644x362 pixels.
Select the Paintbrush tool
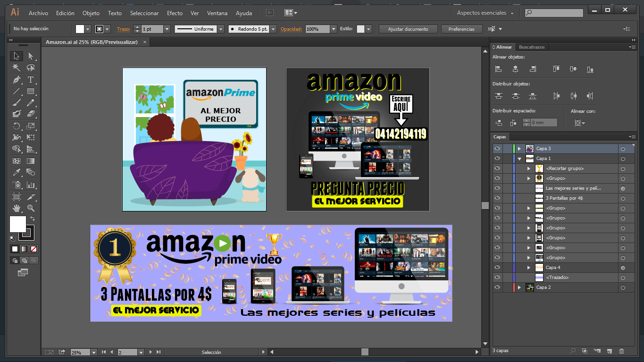(17, 102)
